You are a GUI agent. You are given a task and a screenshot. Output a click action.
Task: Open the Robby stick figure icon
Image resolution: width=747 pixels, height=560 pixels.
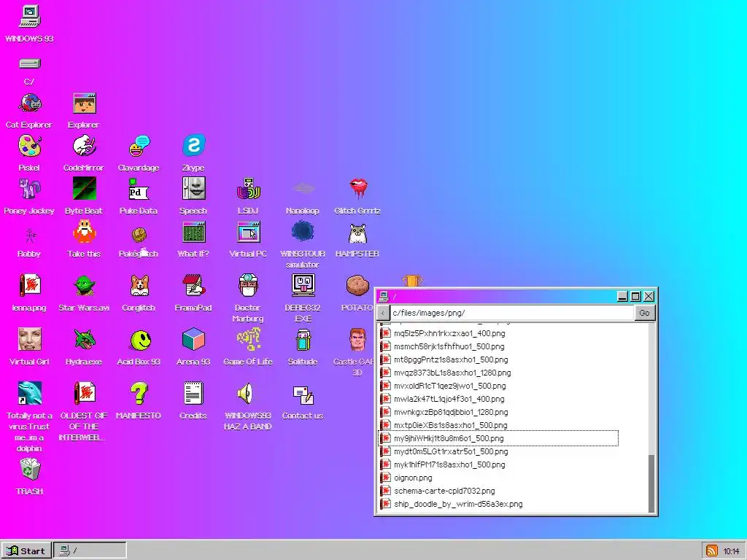click(x=30, y=236)
